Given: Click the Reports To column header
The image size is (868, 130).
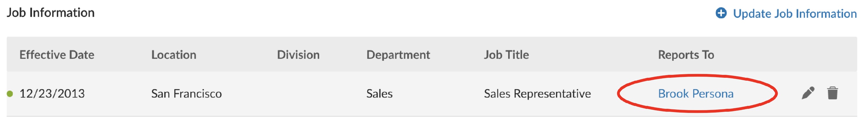Looking at the screenshot, I should click(x=686, y=55).
